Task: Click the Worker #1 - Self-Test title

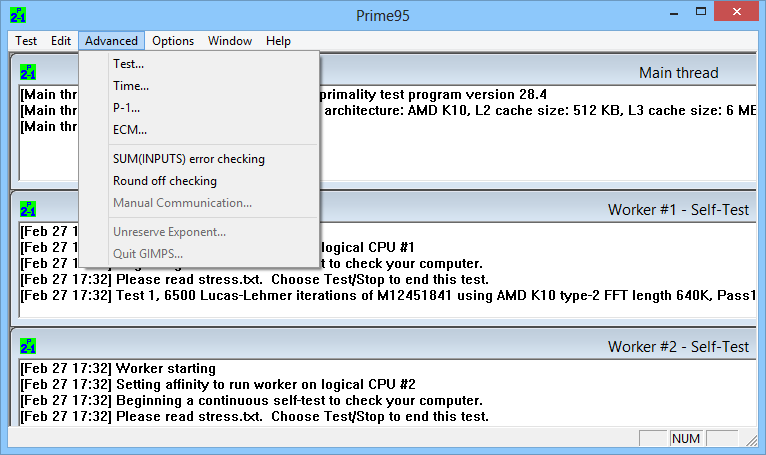Action: pyautogui.click(x=678, y=210)
